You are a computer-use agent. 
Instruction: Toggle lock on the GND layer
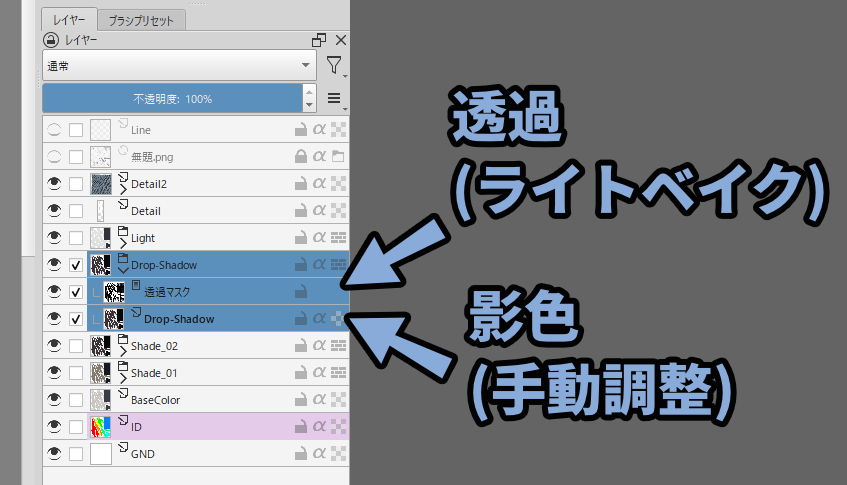click(301, 454)
